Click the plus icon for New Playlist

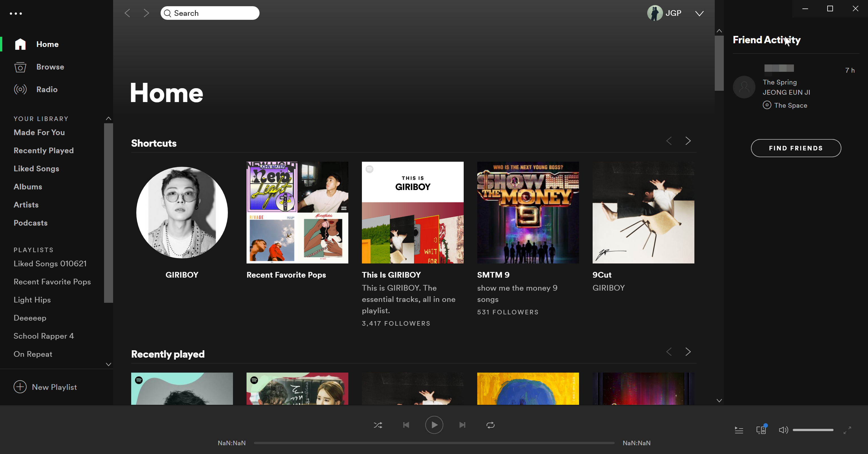click(x=20, y=387)
